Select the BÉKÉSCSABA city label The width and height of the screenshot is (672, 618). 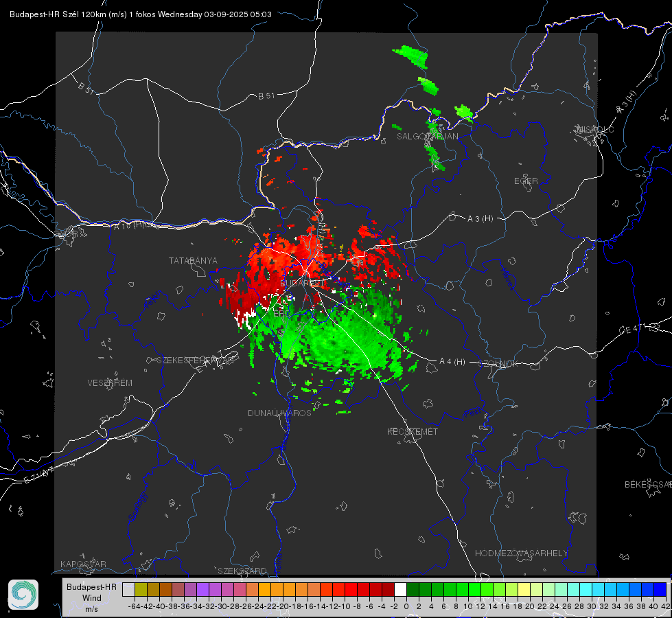point(648,485)
